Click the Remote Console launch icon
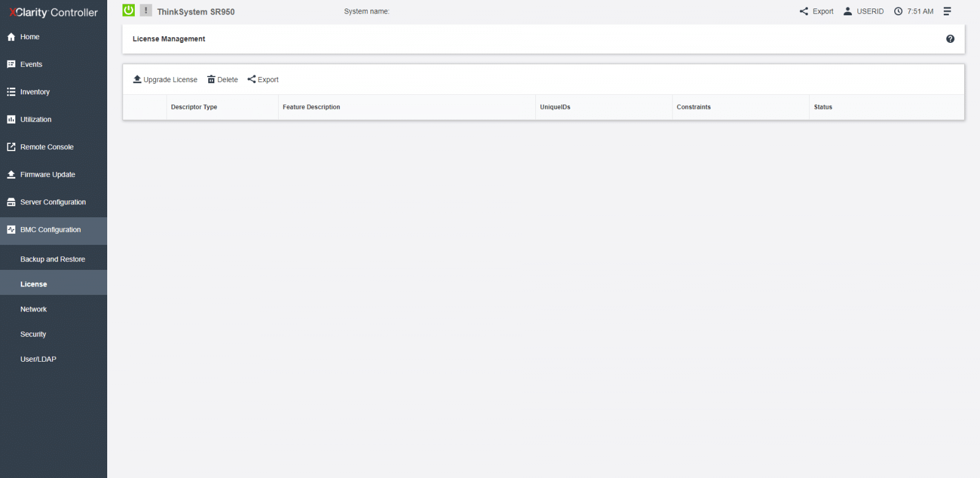This screenshot has width=980, height=478. 11,147
